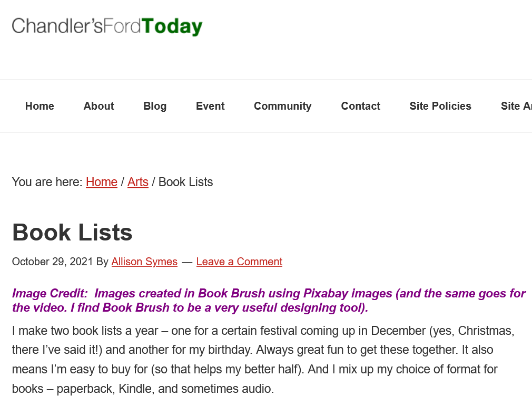
Task: Click the October 29, 2021 post date
Action: [x=53, y=262]
